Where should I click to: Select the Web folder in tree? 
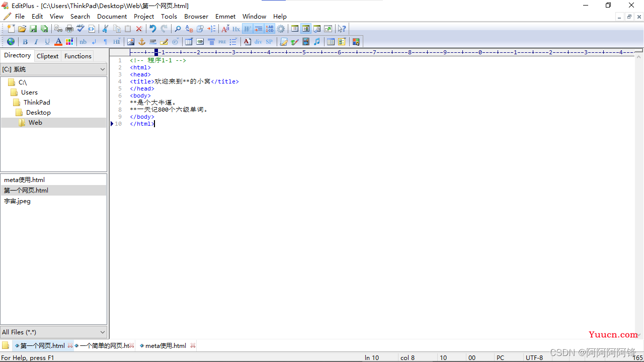pyautogui.click(x=35, y=122)
